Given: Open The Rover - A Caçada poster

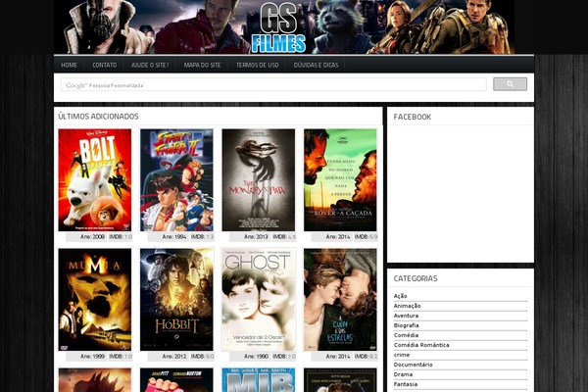Looking at the screenshot, I should 340,180.
